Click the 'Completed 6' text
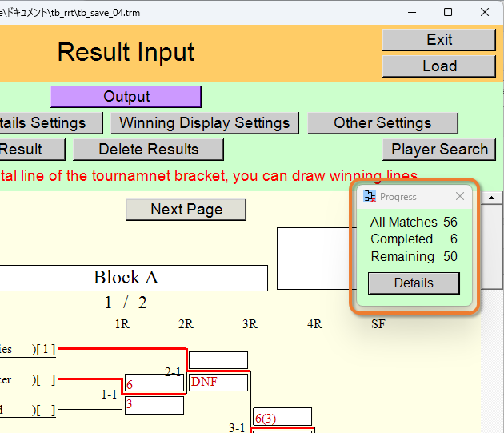 click(x=414, y=239)
